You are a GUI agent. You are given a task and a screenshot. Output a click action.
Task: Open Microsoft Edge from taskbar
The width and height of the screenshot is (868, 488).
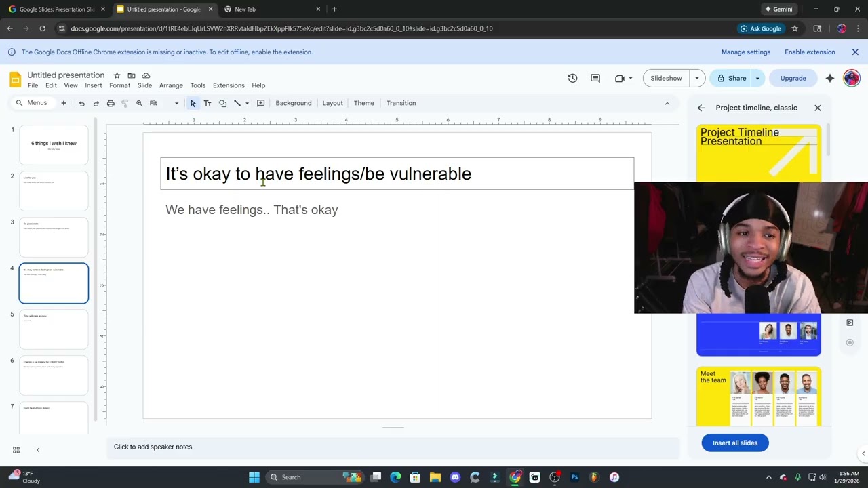(x=395, y=477)
